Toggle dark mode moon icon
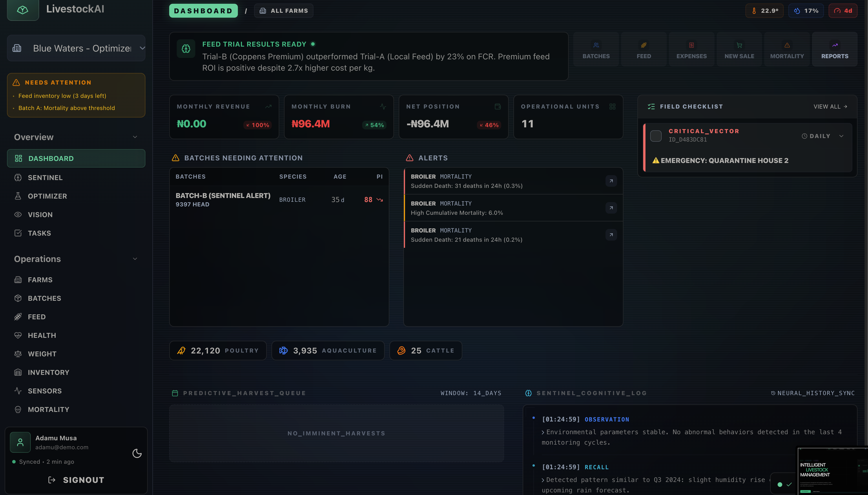The width and height of the screenshot is (868, 495). [137, 453]
